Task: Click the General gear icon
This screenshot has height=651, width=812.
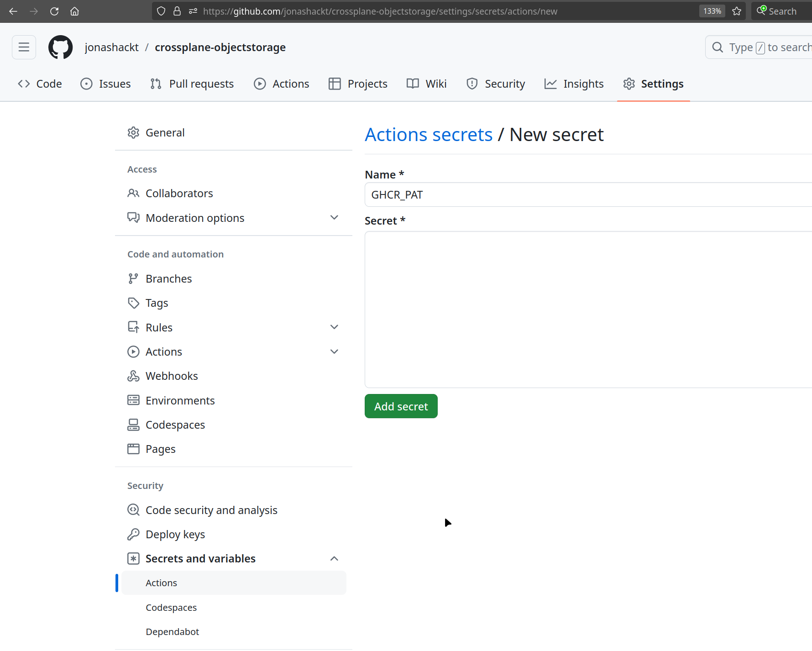Action: pos(133,133)
